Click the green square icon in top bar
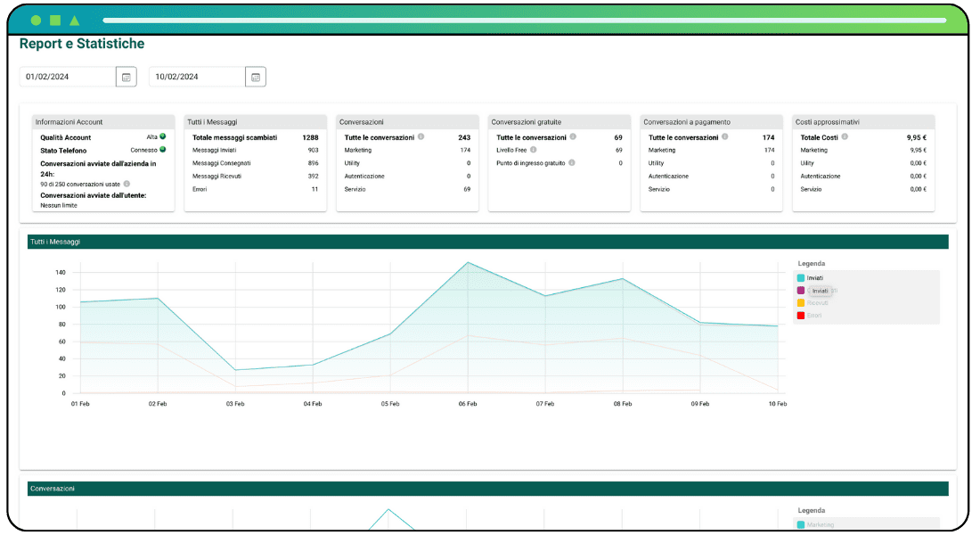The image size is (980, 535). click(x=55, y=20)
